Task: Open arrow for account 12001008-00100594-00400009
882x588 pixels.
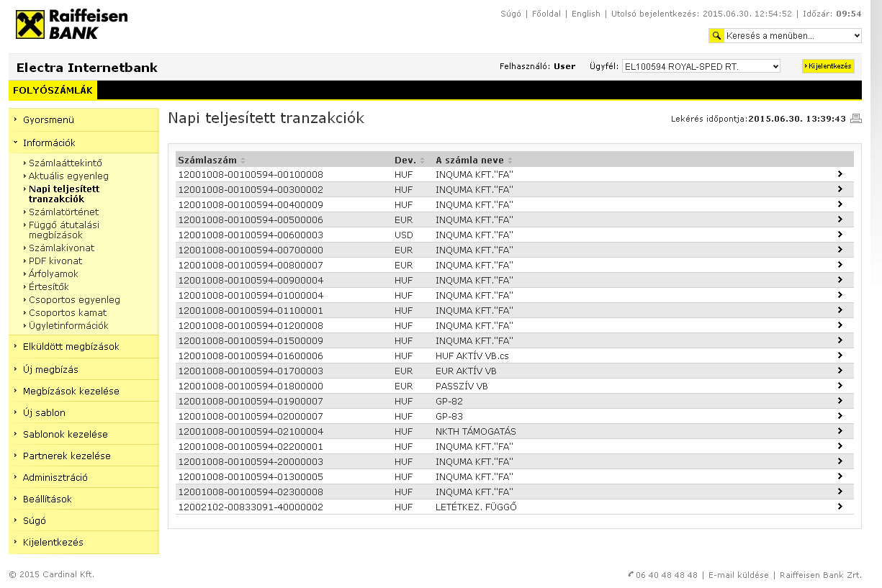Action: (x=840, y=204)
